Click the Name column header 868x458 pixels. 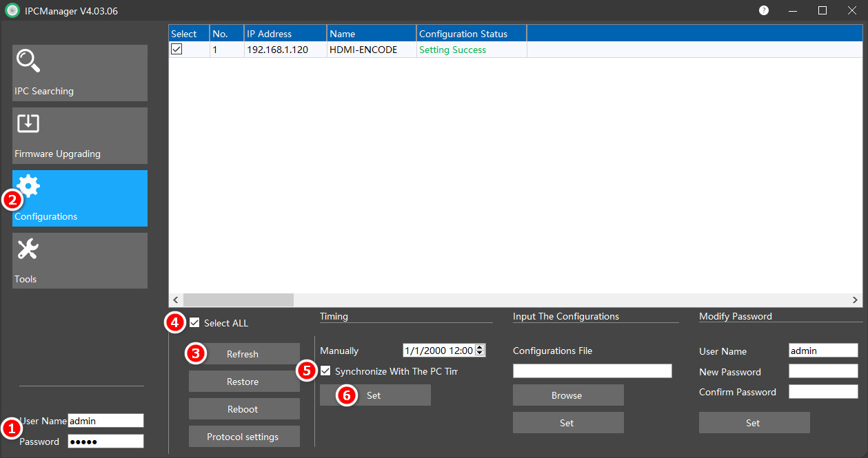372,34
